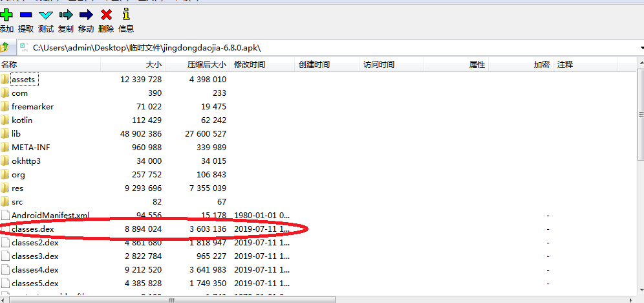The height and width of the screenshot is (303, 644).
Task: Click packed size 7 355 039
Action: [x=208, y=188]
